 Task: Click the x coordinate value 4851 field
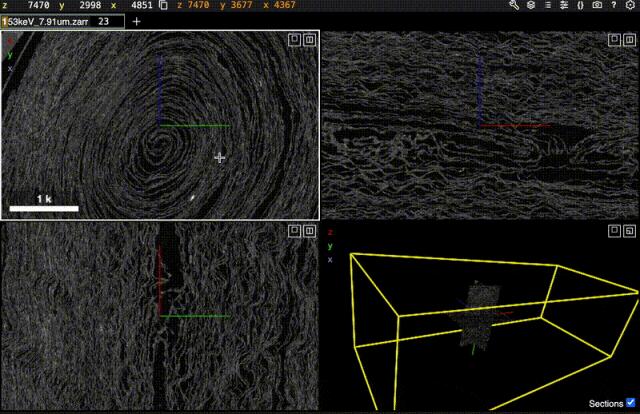(140, 5)
